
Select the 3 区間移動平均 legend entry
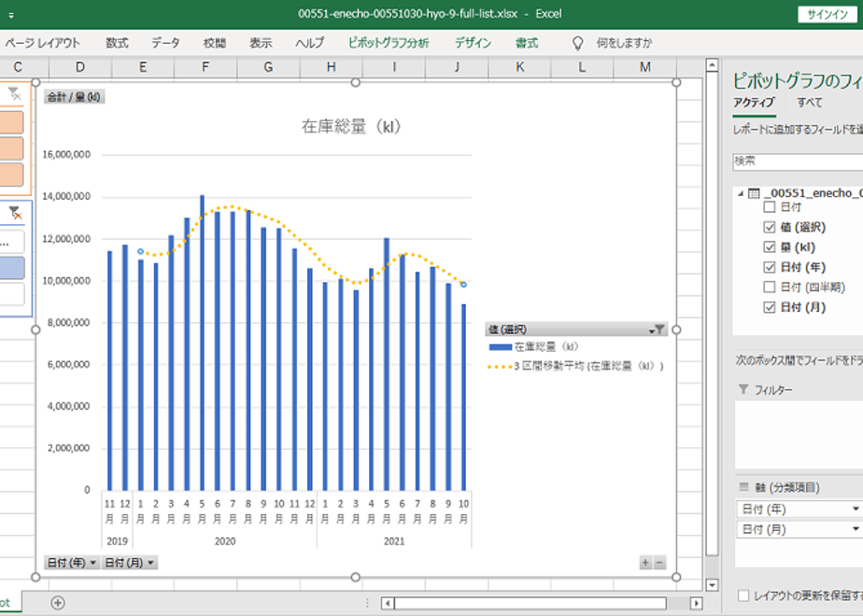click(575, 366)
